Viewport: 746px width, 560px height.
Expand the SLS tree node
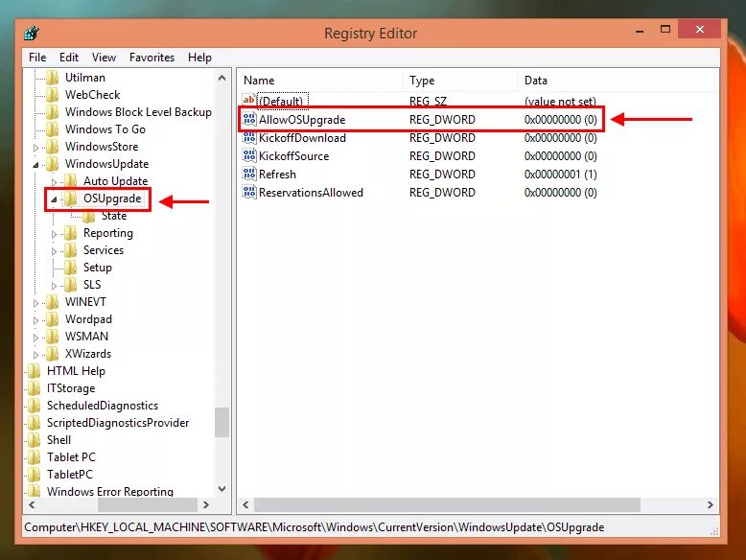[x=54, y=286]
